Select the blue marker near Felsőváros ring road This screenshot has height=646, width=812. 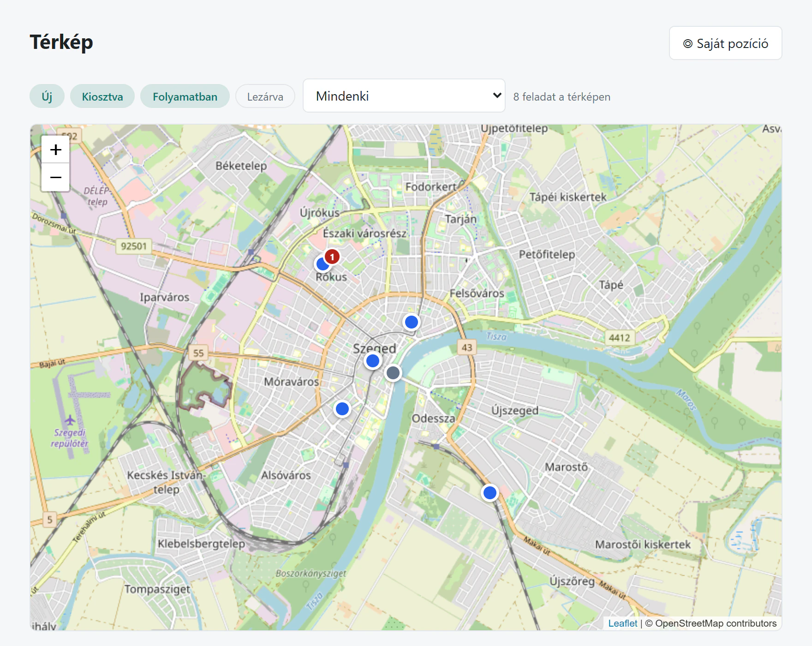tap(411, 322)
